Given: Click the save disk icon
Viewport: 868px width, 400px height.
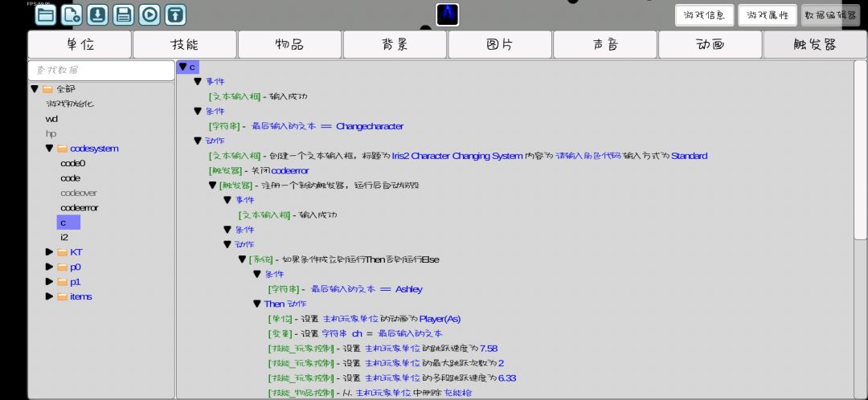Looking at the screenshot, I should pos(124,15).
